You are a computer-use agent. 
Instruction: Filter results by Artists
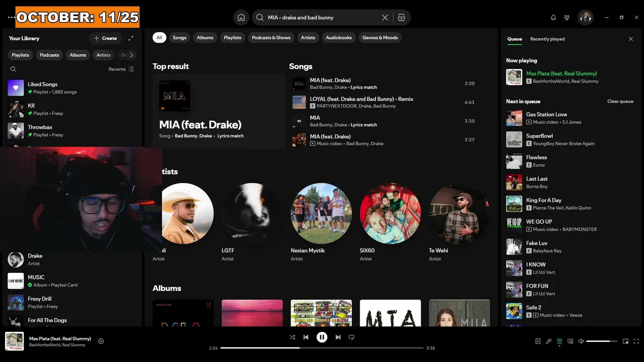coord(308,38)
